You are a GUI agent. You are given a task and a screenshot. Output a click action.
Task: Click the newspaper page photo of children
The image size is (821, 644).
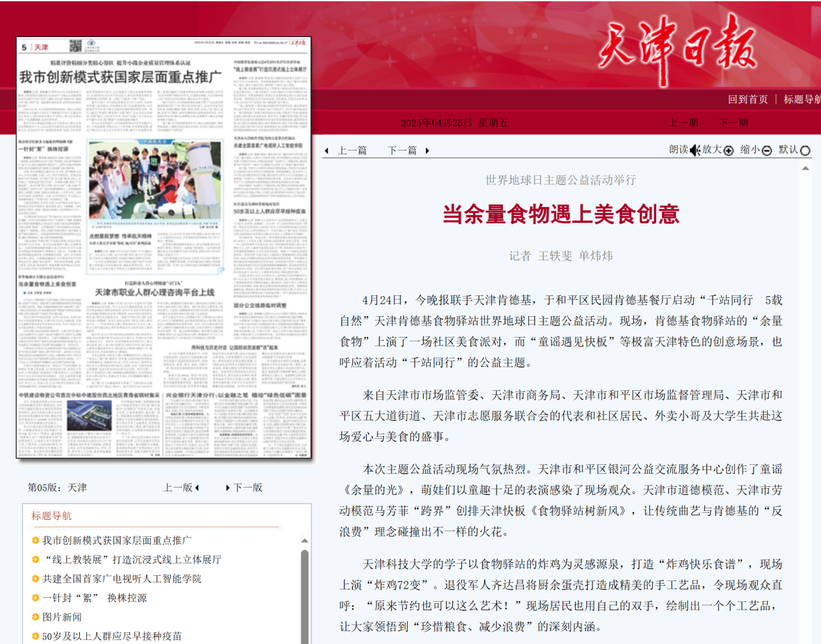pyautogui.click(x=156, y=181)
